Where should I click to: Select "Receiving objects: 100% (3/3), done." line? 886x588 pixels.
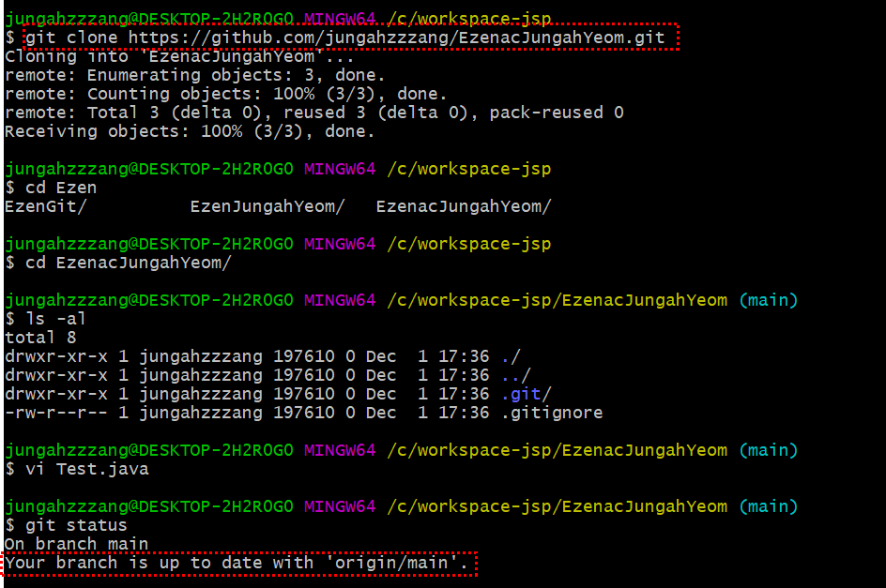click(190, 131)
